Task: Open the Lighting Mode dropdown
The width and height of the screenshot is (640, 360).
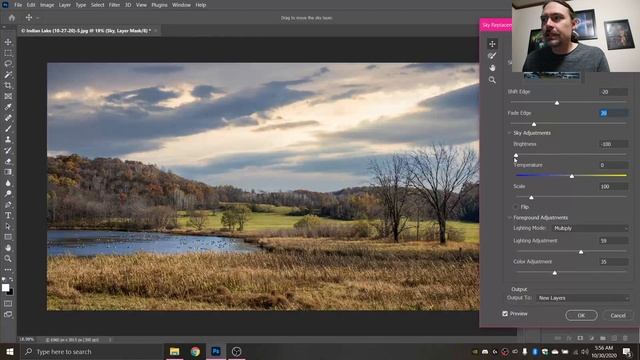Action: click(590, 228)
